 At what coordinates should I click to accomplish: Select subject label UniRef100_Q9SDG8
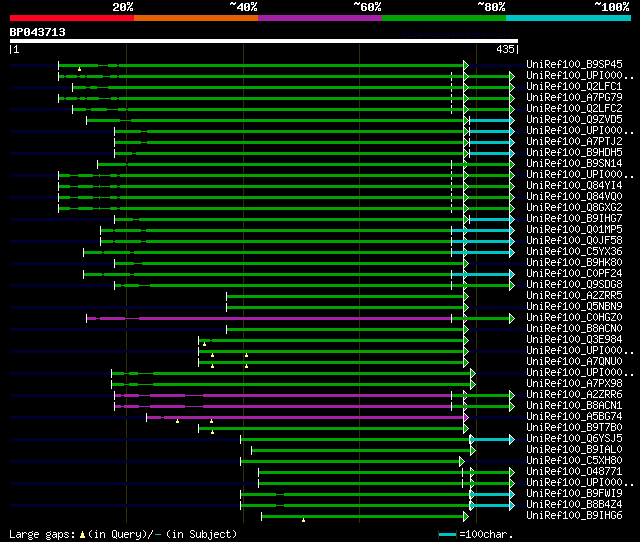574,285
